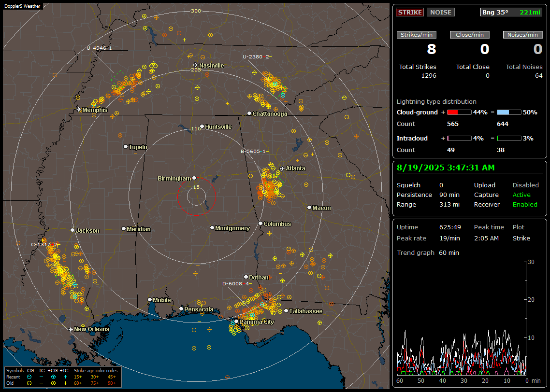This screenshot has height=392, width=550.
Task: Click the Total Noises count 64
Action: click(x=538, y=76)
